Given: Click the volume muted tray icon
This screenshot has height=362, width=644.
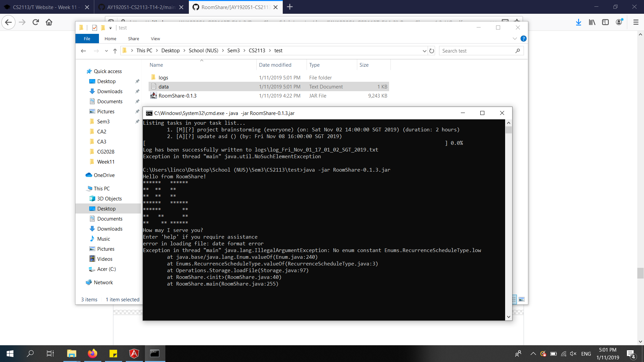Looking at the screenshot, I should (x=573, y=354).
